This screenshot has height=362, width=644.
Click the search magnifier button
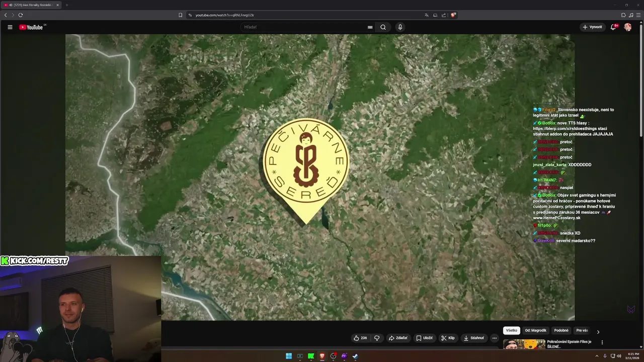pyautogui.click(x=383, y=27)
